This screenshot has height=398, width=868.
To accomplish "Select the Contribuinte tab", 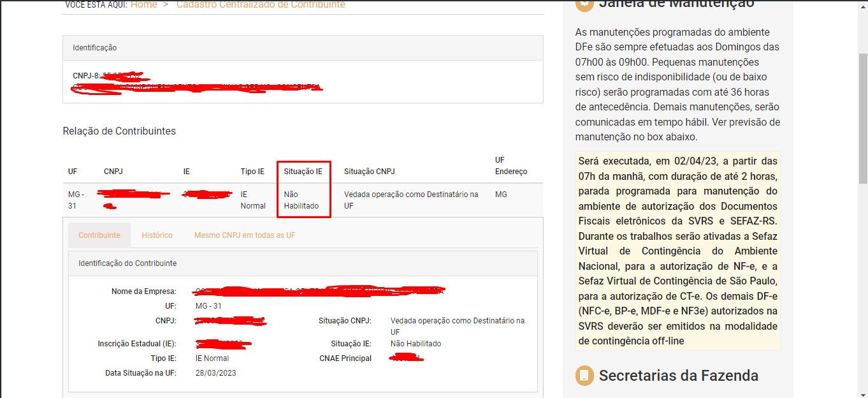I will [x=99, y=235].
